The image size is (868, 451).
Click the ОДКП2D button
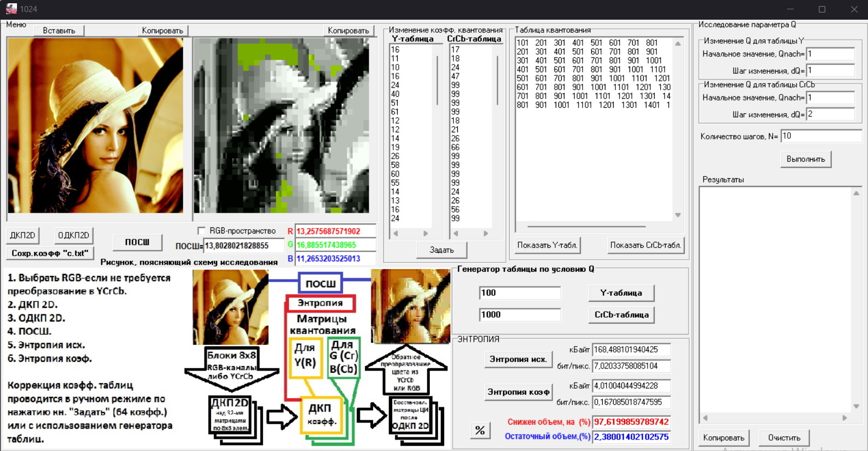coord(73,235)
